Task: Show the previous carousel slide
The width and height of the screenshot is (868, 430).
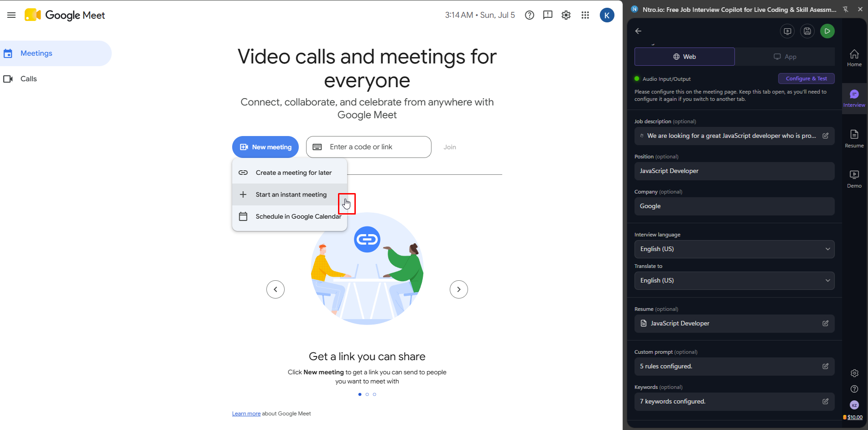Action: pyautogui.click(x=275, y=289)
